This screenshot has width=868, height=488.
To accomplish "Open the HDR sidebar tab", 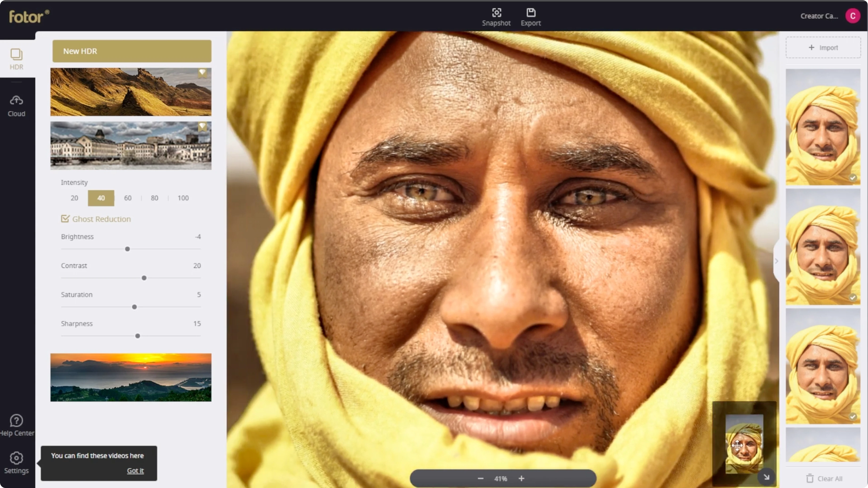I will pyautogui.click(x=16, y=59).
